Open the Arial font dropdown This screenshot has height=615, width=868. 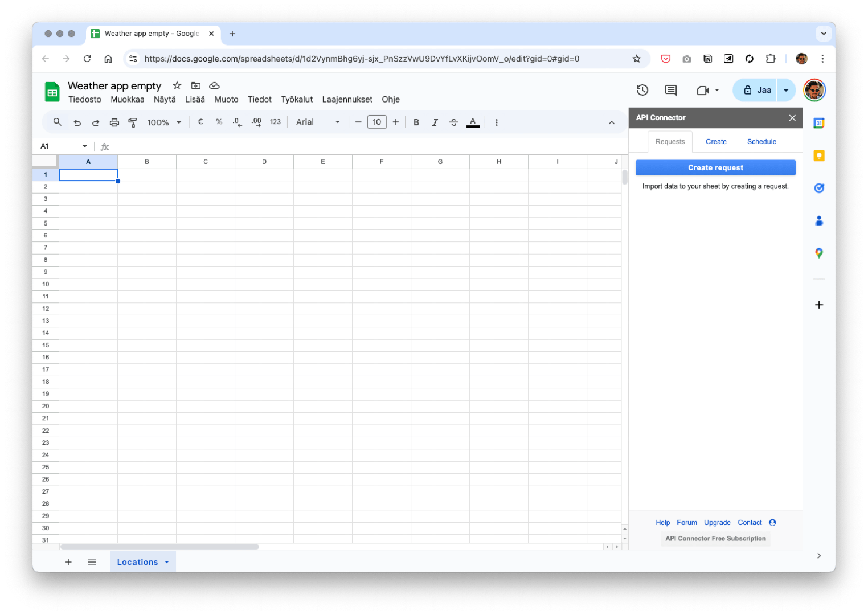pyautogui.click(x=318, y=122)
